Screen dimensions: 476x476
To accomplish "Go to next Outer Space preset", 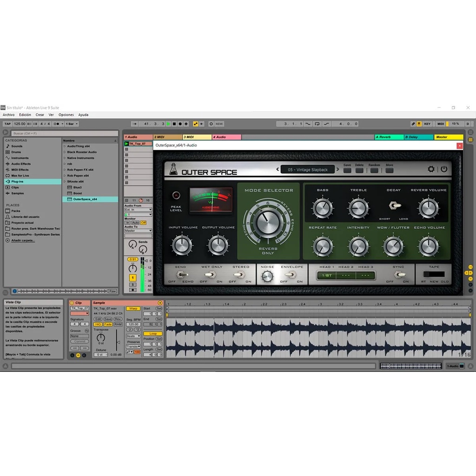I will tap(337, 169).
